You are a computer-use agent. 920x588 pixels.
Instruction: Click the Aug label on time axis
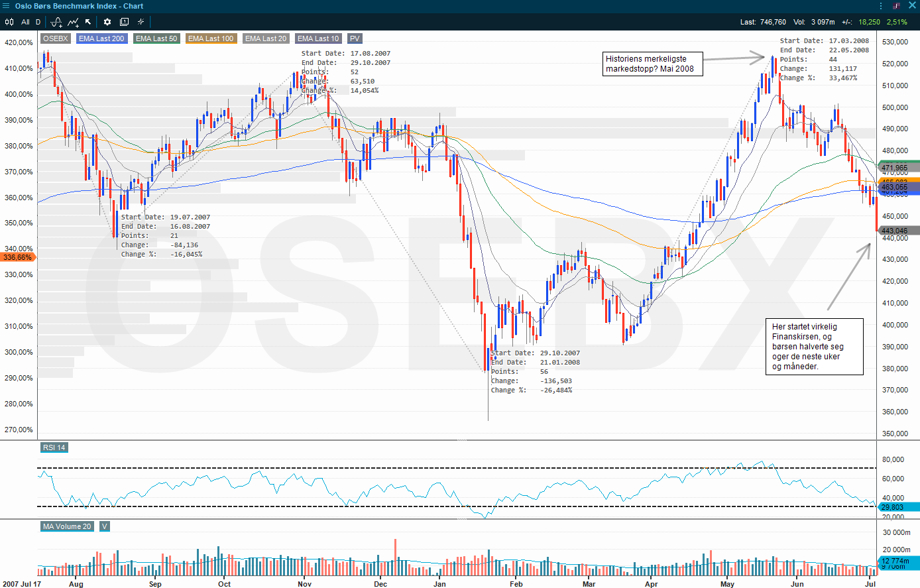[x=76, y=584]
